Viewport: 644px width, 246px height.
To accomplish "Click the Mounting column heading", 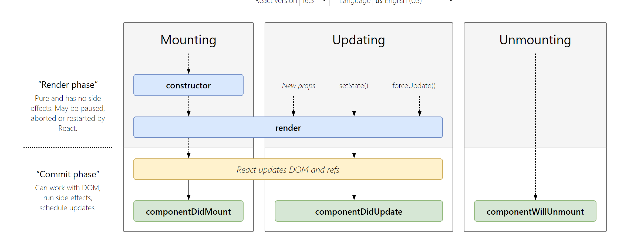I will (x=188, y=40).
